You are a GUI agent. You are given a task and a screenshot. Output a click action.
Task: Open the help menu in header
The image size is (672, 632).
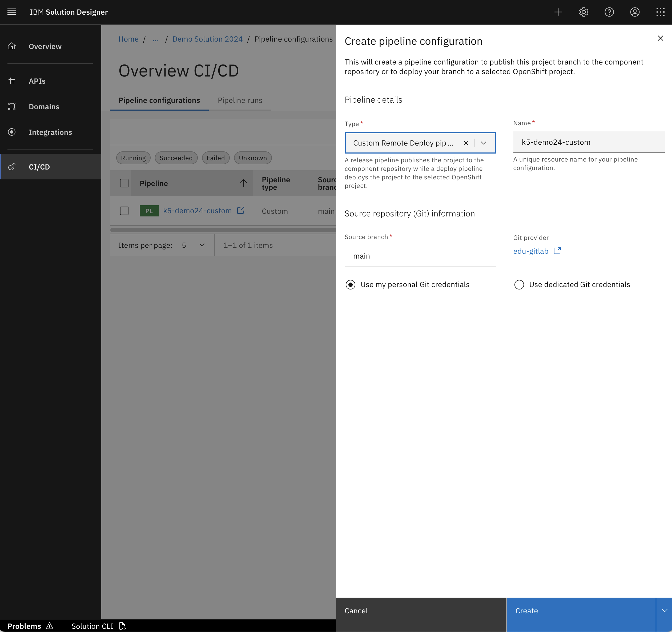609,12
